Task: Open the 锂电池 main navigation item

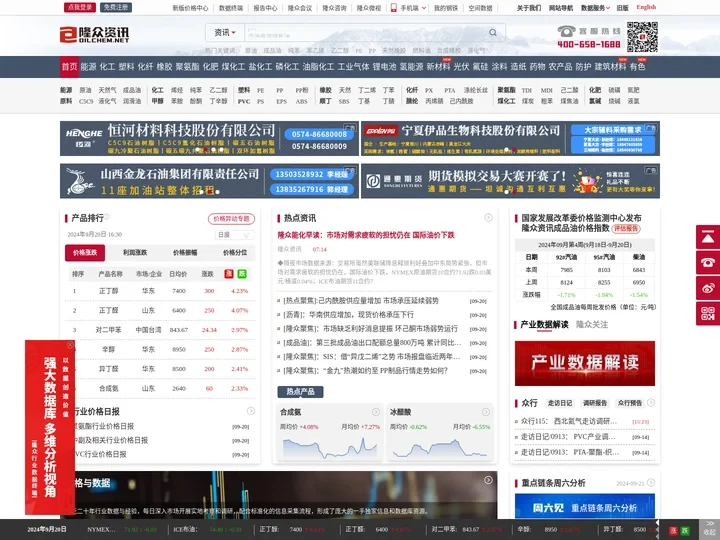Action: click(x=384, y=67)
